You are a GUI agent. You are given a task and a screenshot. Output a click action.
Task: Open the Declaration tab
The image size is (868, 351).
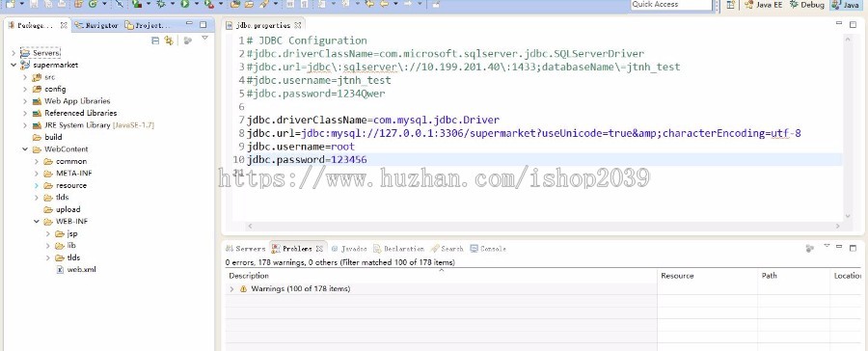point(399,249)
